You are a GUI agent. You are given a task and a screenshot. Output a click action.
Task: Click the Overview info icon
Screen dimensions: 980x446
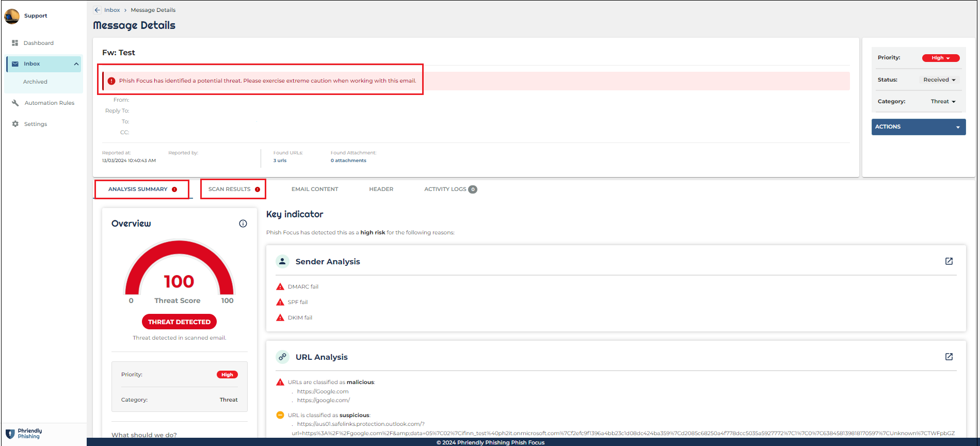click(x=243, y=224)
